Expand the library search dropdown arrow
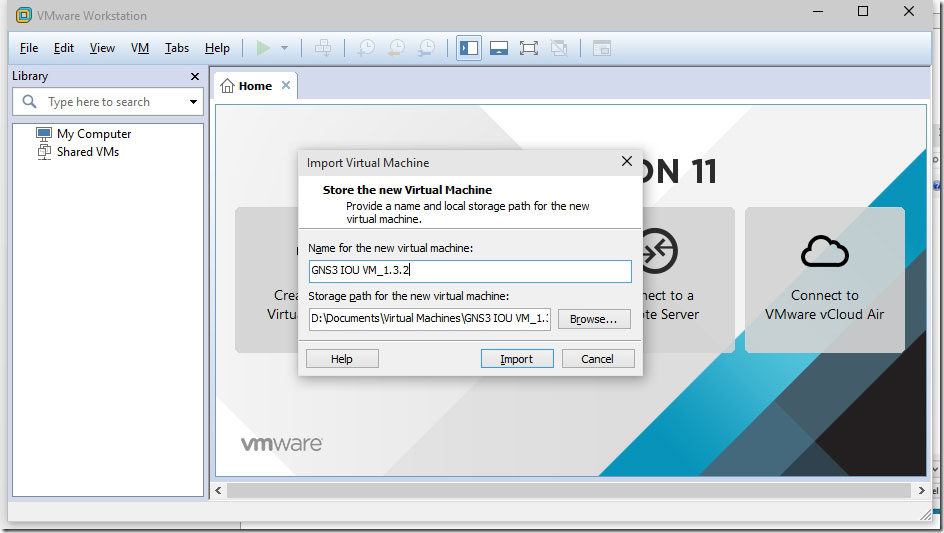The image size is (944, 533). (x=193, y=102)
